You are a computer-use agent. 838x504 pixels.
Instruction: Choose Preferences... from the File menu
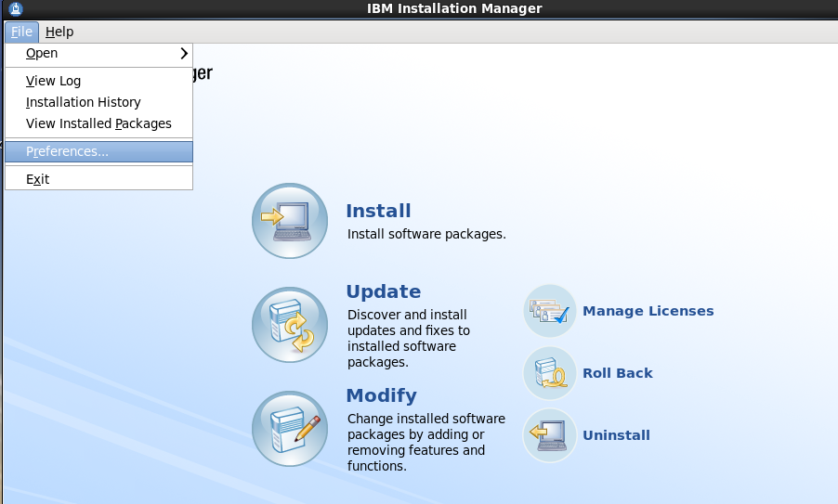click(x=98, y=151)
